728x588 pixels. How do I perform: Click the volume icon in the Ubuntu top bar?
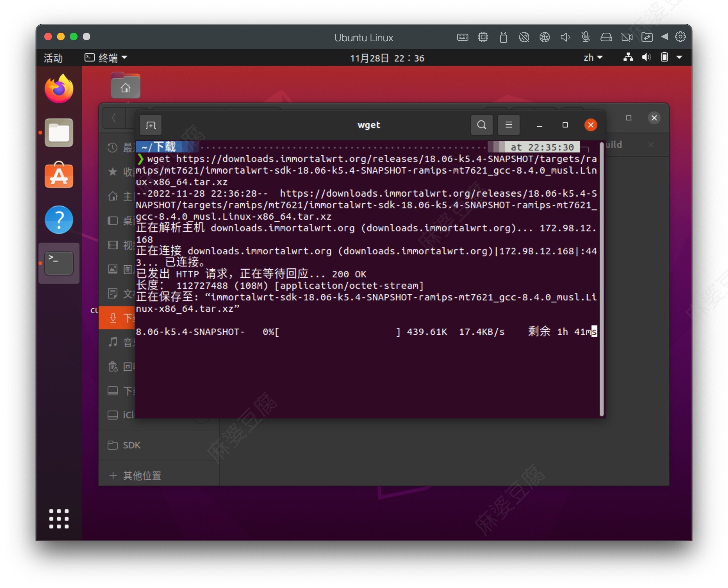[x=646, y=57]
